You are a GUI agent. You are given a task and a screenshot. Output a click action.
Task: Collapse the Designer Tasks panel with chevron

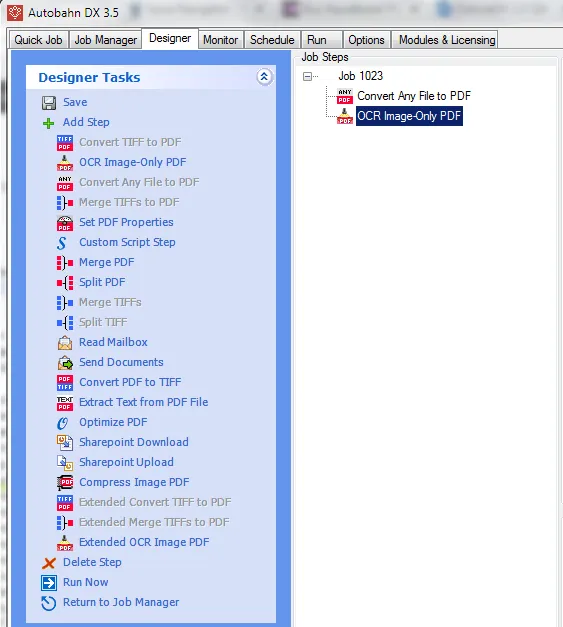point(264,77)
